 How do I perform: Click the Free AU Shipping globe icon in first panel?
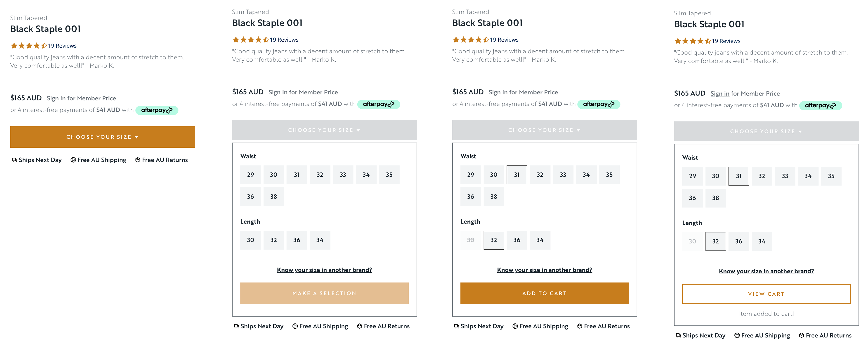pos(73,160)
